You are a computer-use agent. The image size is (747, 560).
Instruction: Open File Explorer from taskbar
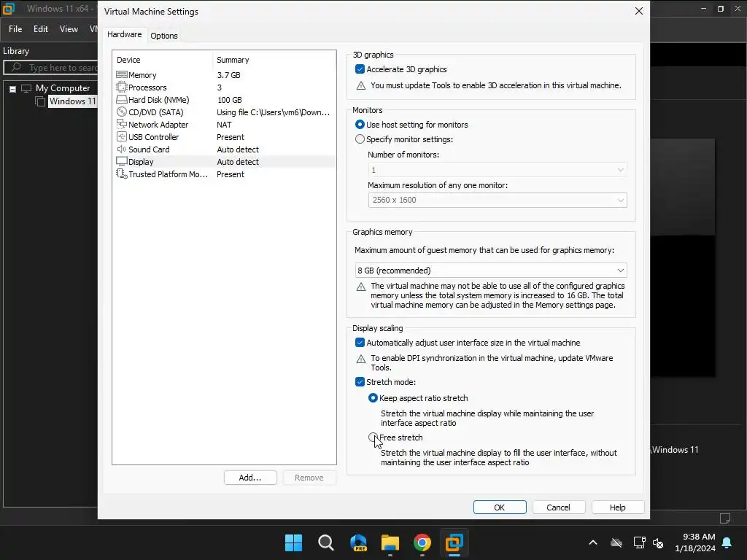[x=390, y=542]
